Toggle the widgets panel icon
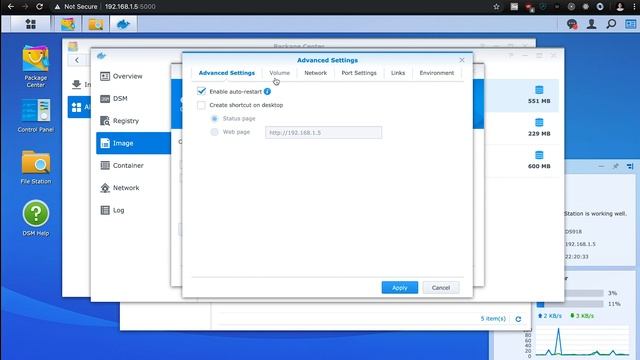The width and height of the screenshot is (640, 360). tap(631, 24)
